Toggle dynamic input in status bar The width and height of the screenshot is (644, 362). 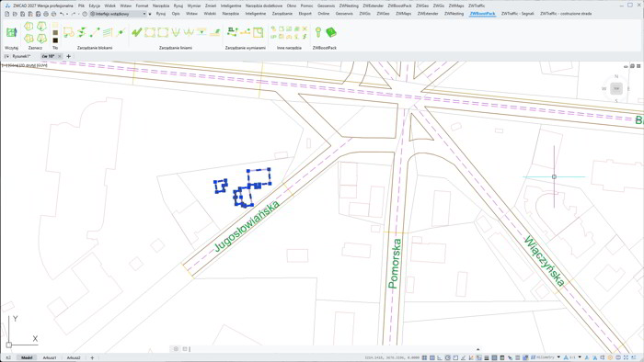click(478, 357)
